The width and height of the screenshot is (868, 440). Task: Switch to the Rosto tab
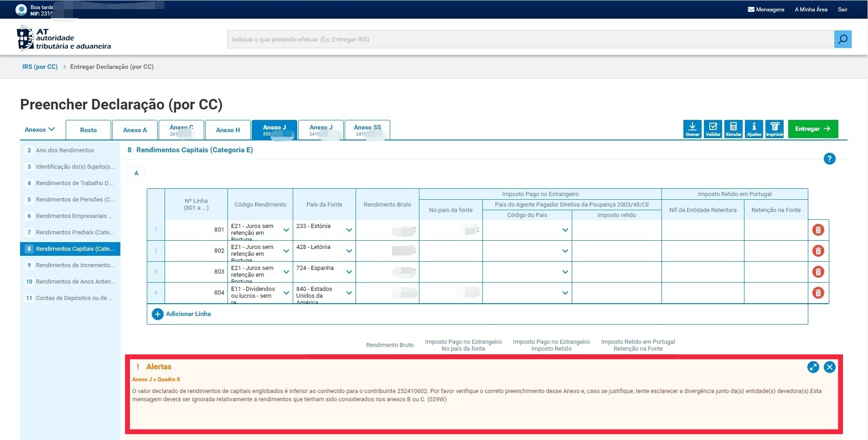[88, 130]
